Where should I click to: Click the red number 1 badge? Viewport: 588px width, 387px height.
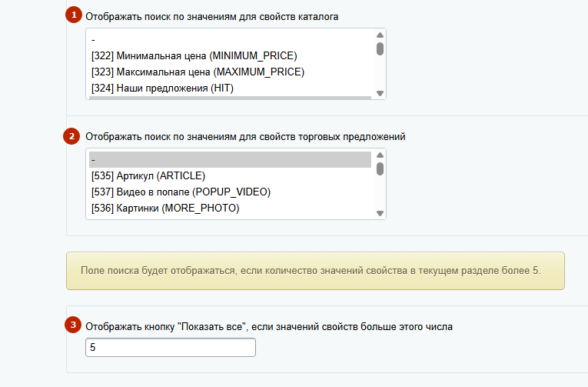tap(73, 15)
